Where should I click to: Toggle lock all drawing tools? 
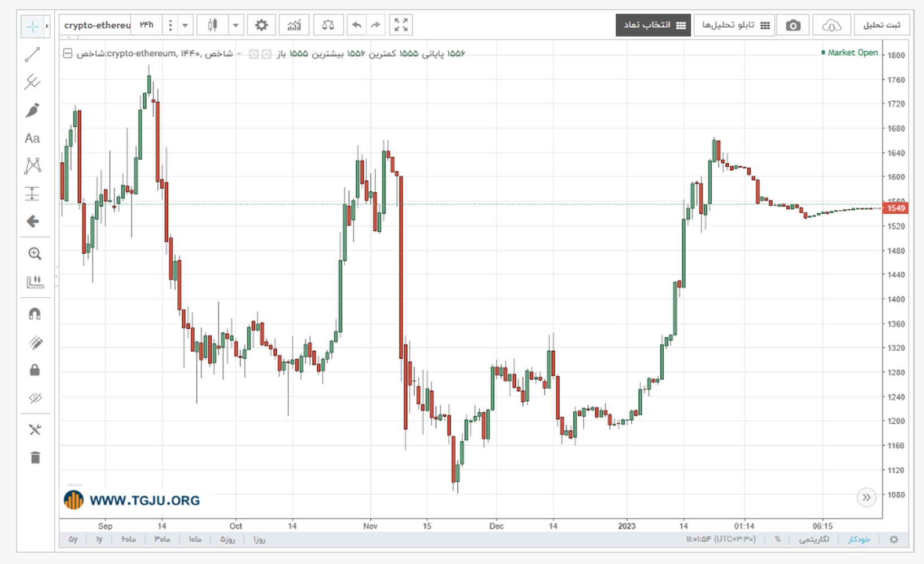[34, 370]
